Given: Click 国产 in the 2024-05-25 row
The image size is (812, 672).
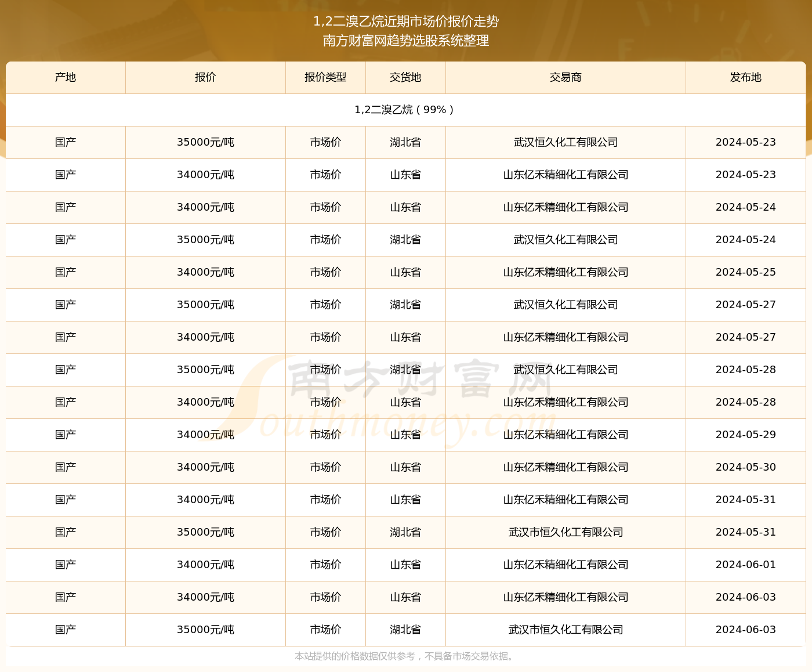Looking at the screenshot, I should pyautogui.click(x=66, y=272).
